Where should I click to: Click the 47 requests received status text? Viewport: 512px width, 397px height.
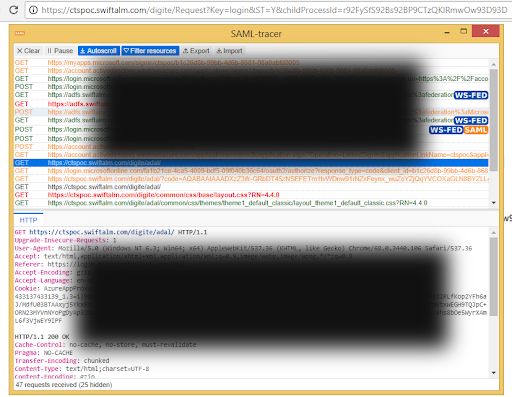point(64,385)
